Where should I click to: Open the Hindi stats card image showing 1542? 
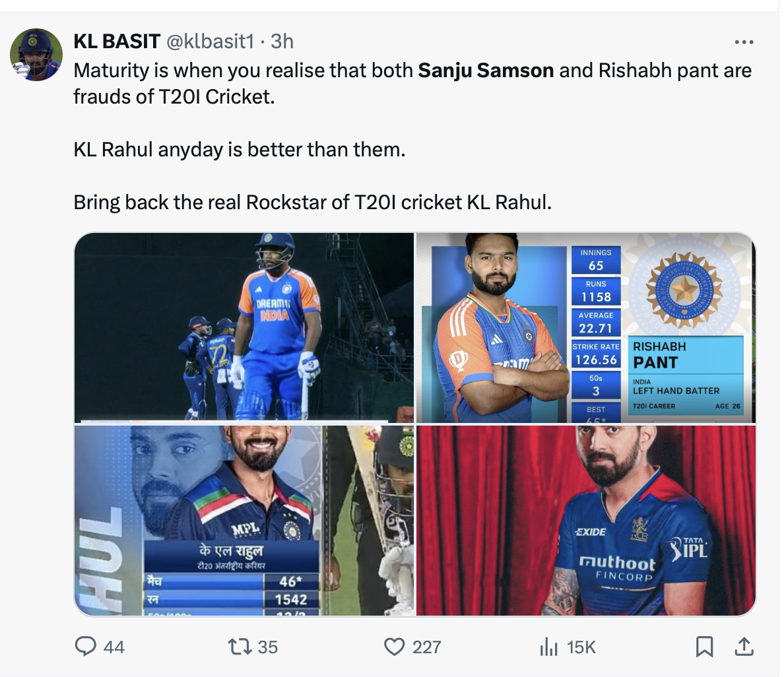(x=244, y=520)
